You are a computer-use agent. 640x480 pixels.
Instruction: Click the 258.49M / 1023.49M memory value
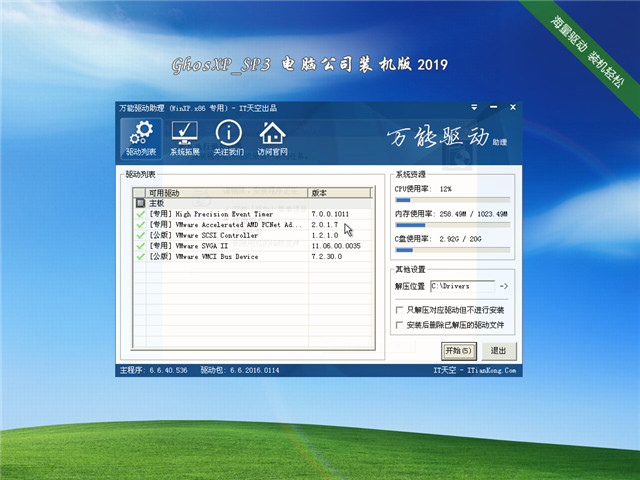(473, 214)
